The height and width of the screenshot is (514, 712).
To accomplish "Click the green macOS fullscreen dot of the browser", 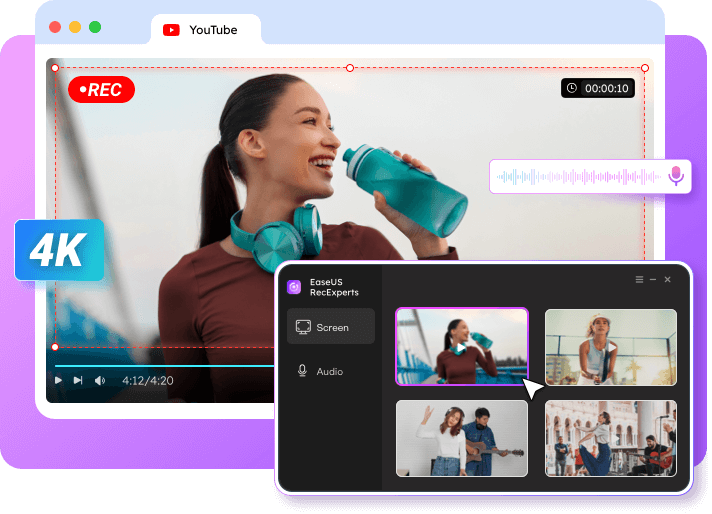I will pos(95,27).
